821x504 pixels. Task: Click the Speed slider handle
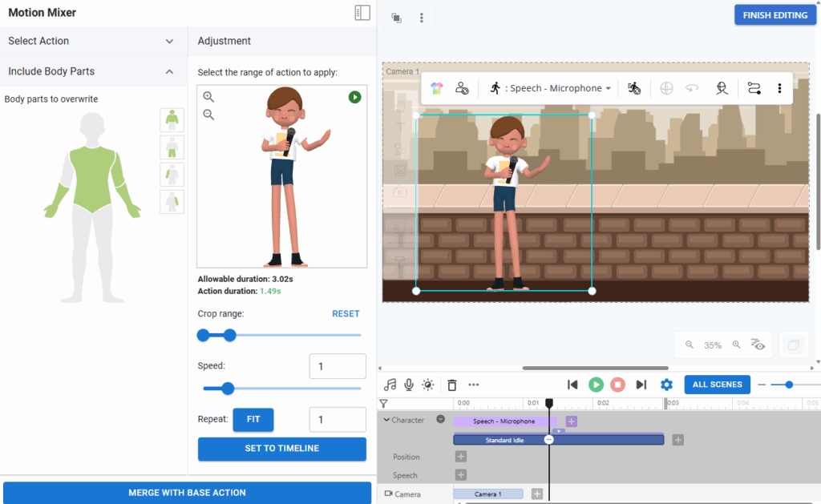coord(228,389)
